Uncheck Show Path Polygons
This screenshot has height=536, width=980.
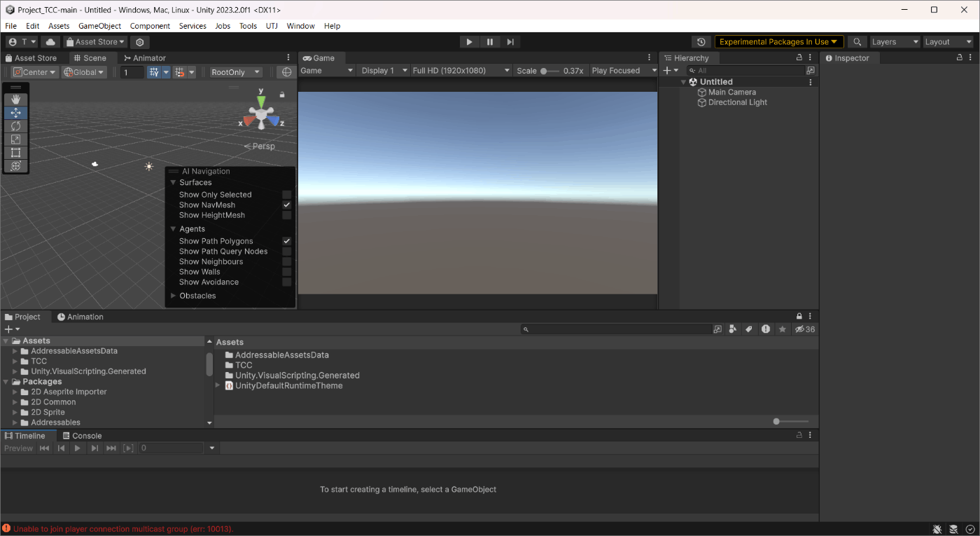coord(286,241)
